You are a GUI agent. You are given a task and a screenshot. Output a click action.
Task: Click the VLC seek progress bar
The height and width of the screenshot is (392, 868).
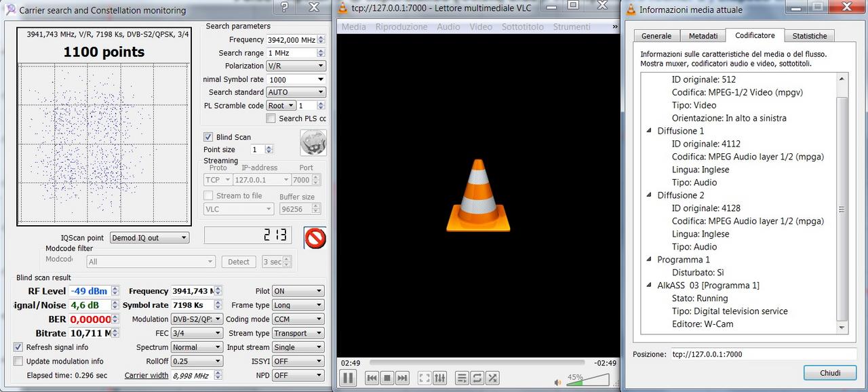click(477, 363)
